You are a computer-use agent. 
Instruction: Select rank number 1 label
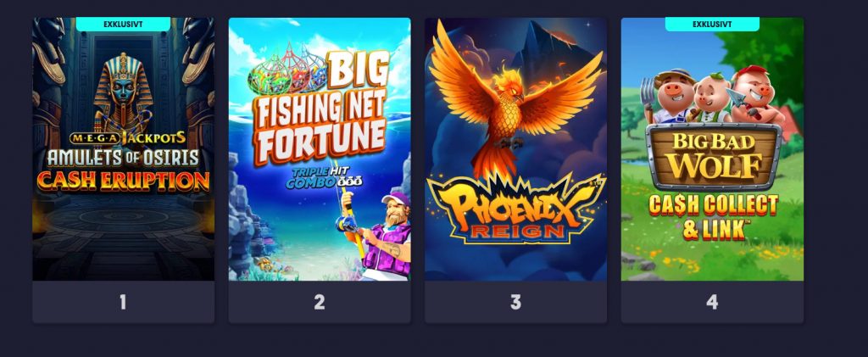point(123,302)
